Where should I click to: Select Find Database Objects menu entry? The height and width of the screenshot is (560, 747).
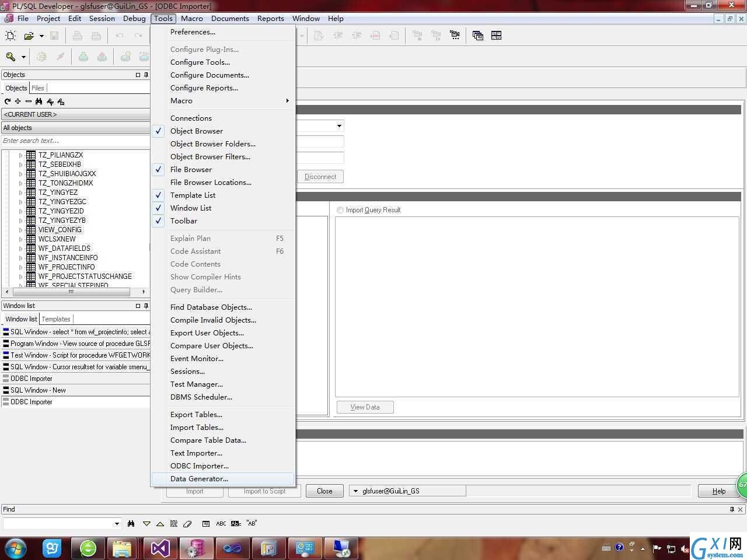223,307
